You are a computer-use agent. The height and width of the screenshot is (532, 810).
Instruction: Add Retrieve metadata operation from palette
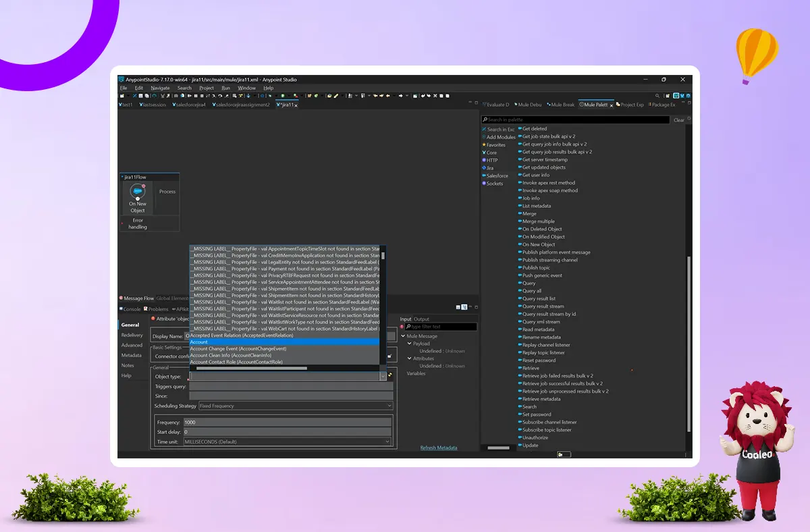[x=541, y=399]
